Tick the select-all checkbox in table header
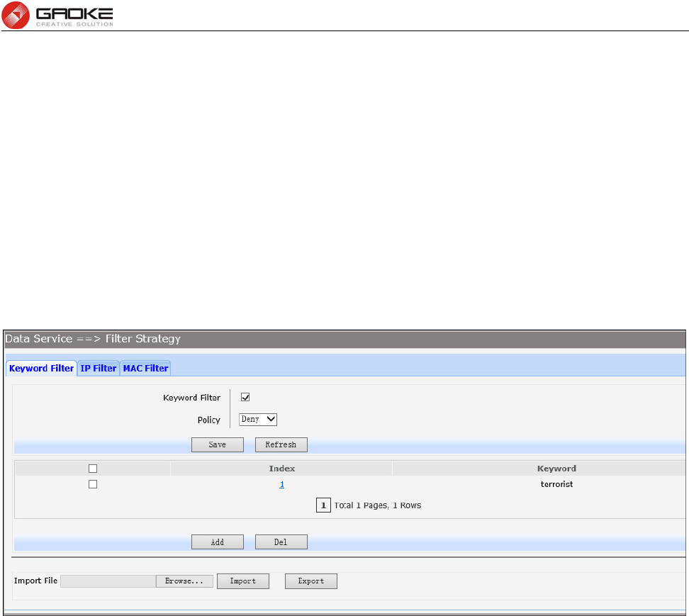 (x=93, y=469)
